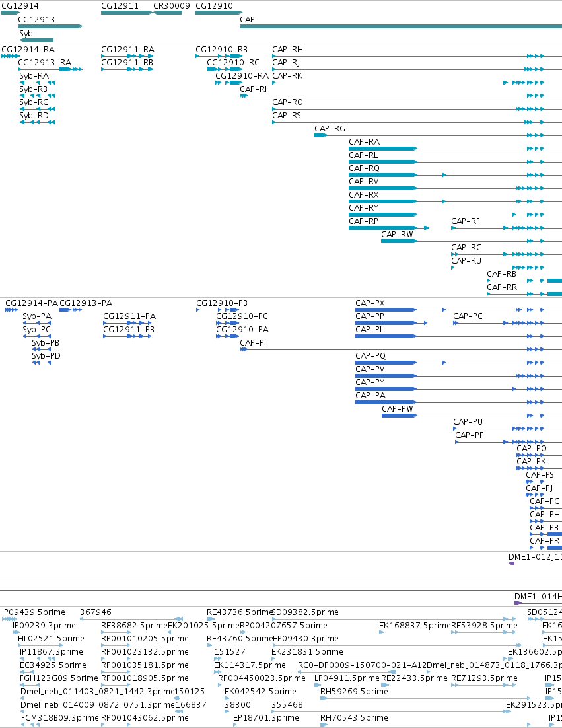The height and width of the screenshot is (728, 562).
Task: Click the CG12913 gene bar
Action: (x=50, y=26)
